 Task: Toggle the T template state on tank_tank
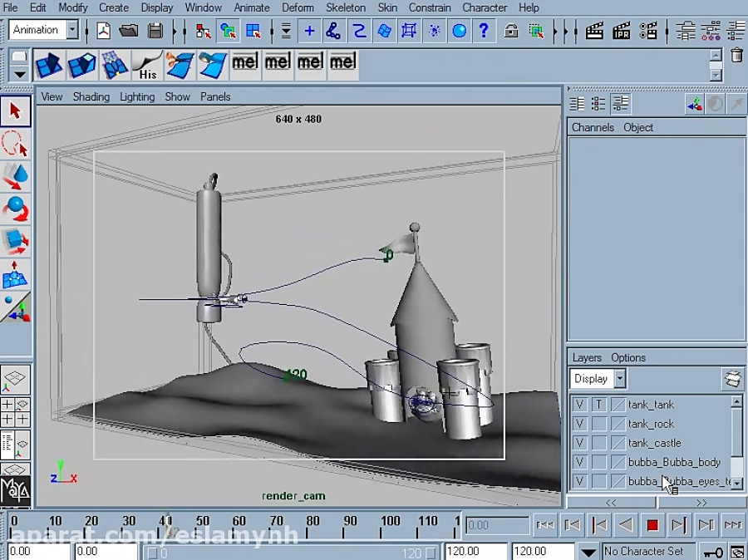pos(598,405)
